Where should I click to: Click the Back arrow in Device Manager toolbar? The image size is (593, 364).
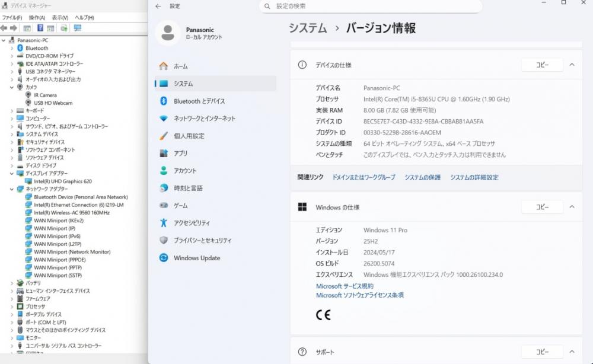tap(4, 28)
